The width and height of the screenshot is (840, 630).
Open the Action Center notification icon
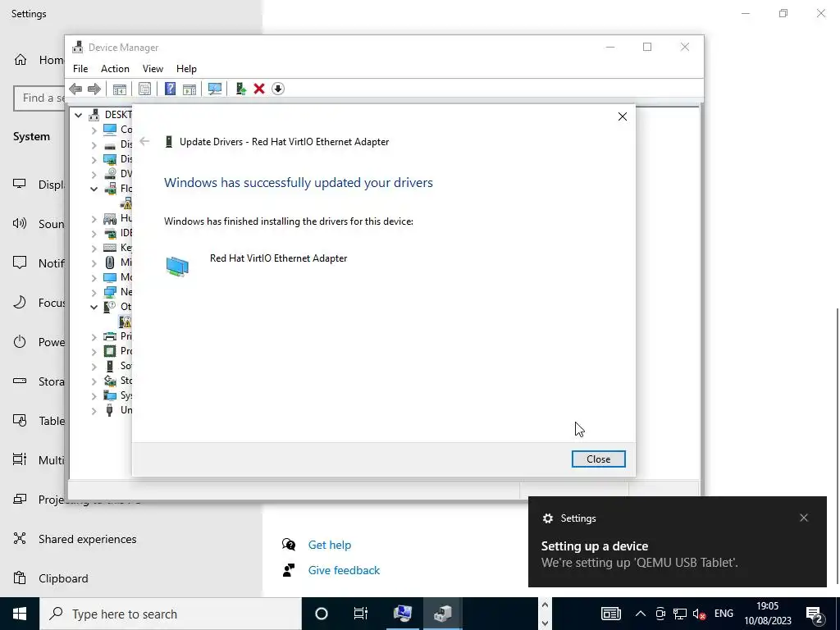(x=815, y=615)
